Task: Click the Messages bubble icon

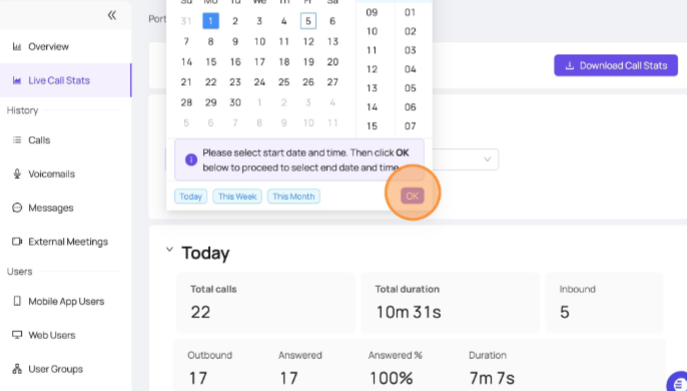Action: tap(17, 208)
